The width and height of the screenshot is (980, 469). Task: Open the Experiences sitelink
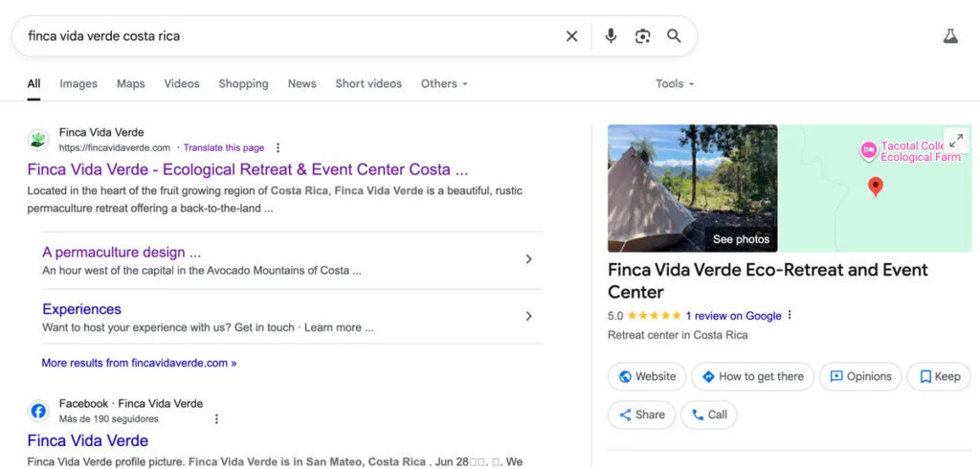(82, 309)
